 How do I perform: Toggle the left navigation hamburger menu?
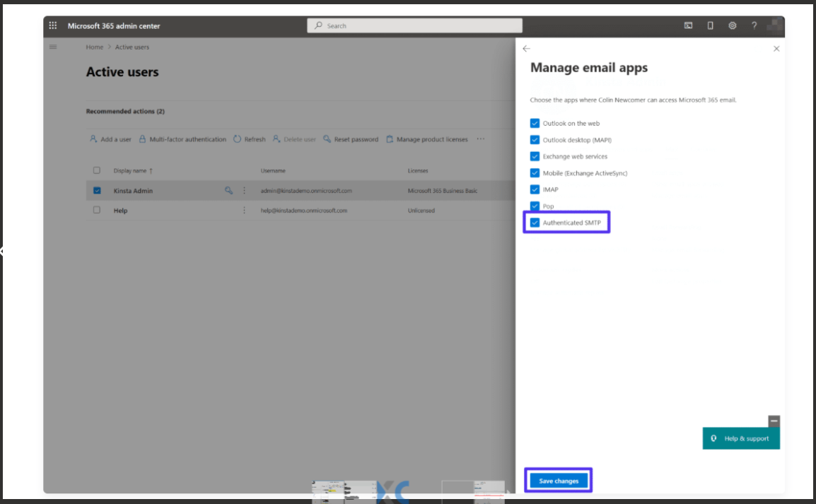[x=53, y=47]
